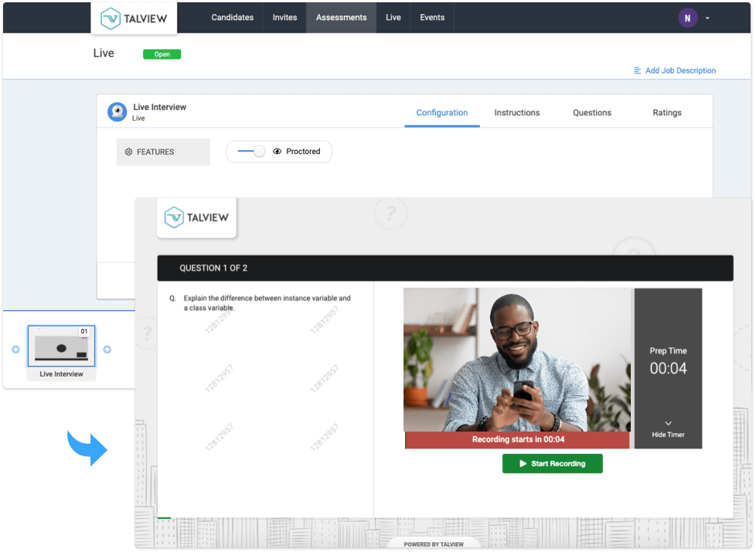
Task: Toggle the Proctored switch off
Action: click(249, 152)
